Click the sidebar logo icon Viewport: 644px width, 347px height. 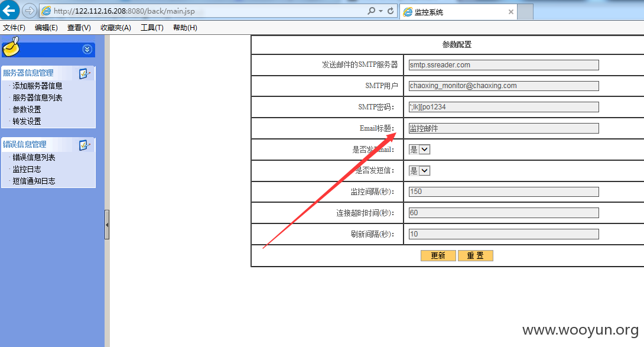(11, 47)
